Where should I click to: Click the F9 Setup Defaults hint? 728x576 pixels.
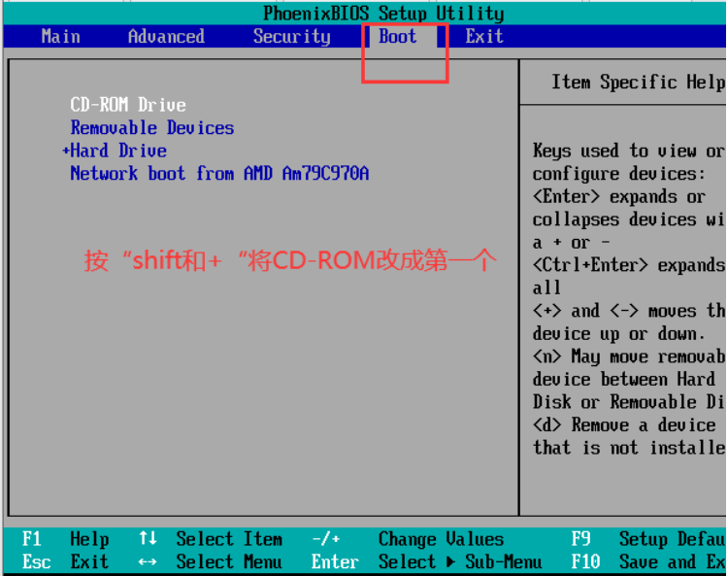[x=648, y=539]
